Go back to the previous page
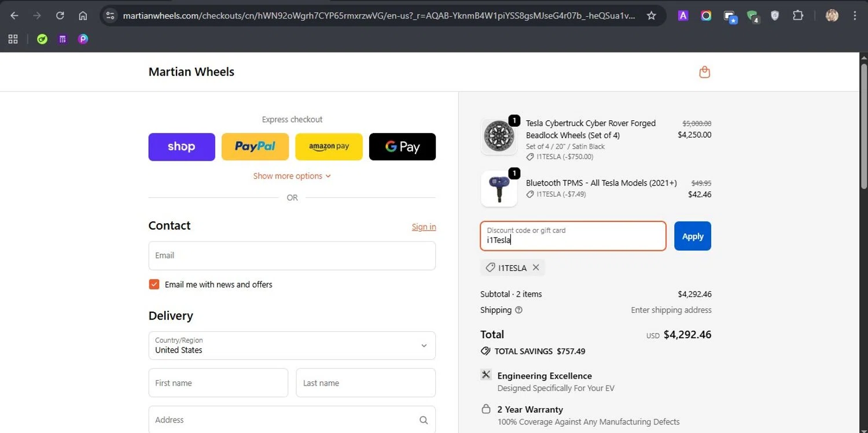The image size is (868, 433). coord(14,16)
